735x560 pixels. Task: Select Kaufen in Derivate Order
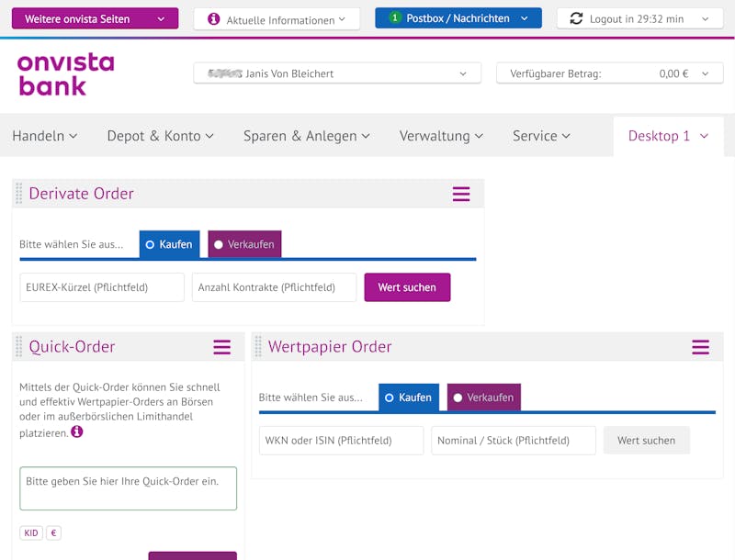tap(169, 244)
